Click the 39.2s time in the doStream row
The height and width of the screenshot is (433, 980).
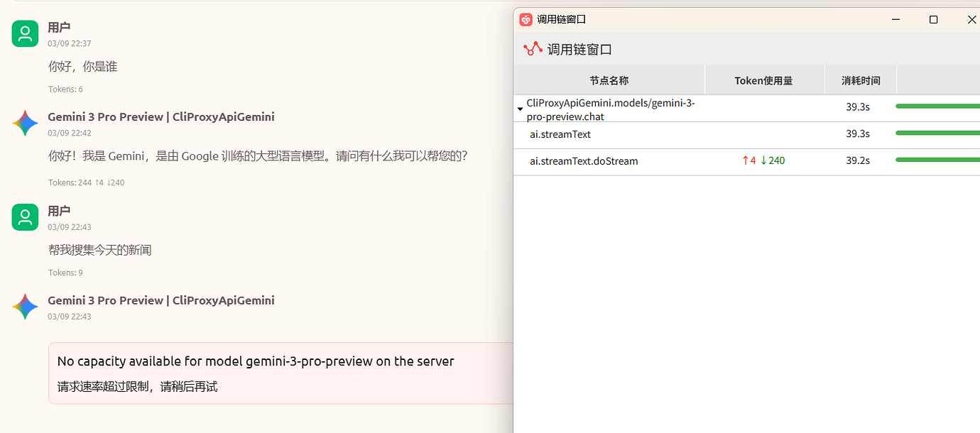[x=858, y=160]
